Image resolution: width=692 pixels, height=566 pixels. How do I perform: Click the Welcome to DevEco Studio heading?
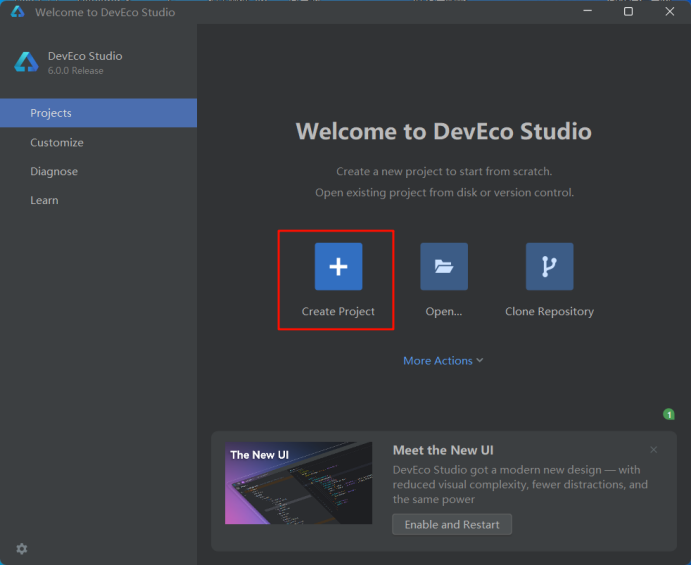tap(444, 131)
